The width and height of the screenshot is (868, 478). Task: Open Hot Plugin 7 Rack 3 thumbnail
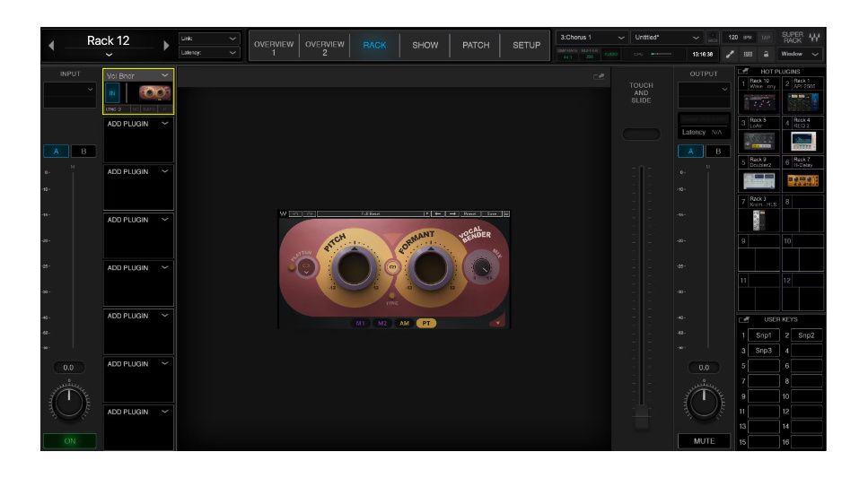(x=759, y=220)
